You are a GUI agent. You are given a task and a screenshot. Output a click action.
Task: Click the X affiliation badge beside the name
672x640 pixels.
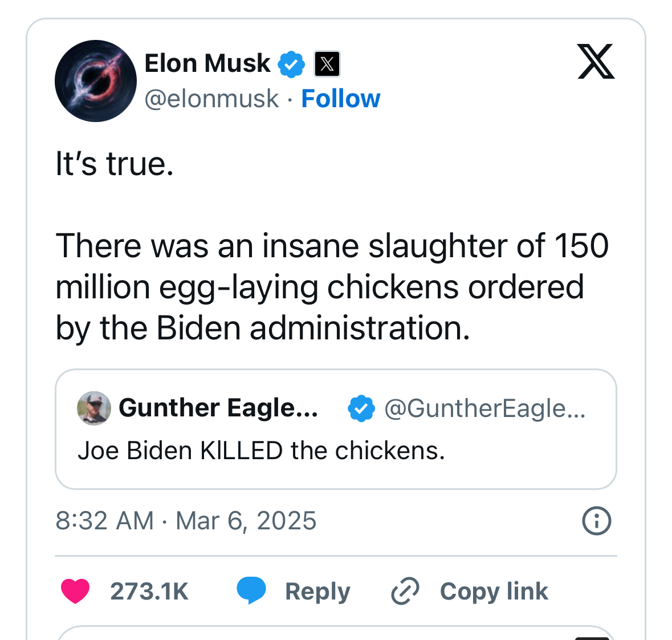tap(327, 64)
